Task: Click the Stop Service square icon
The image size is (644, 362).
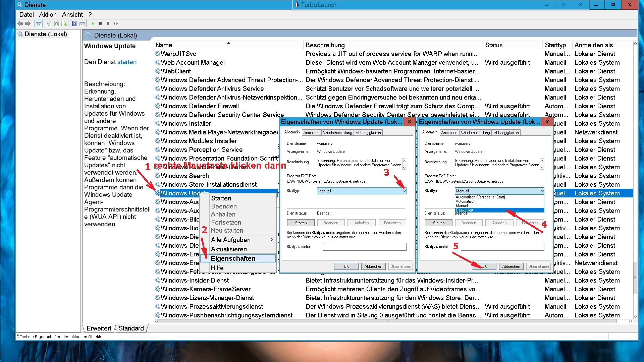Action: tap(100, 23)
